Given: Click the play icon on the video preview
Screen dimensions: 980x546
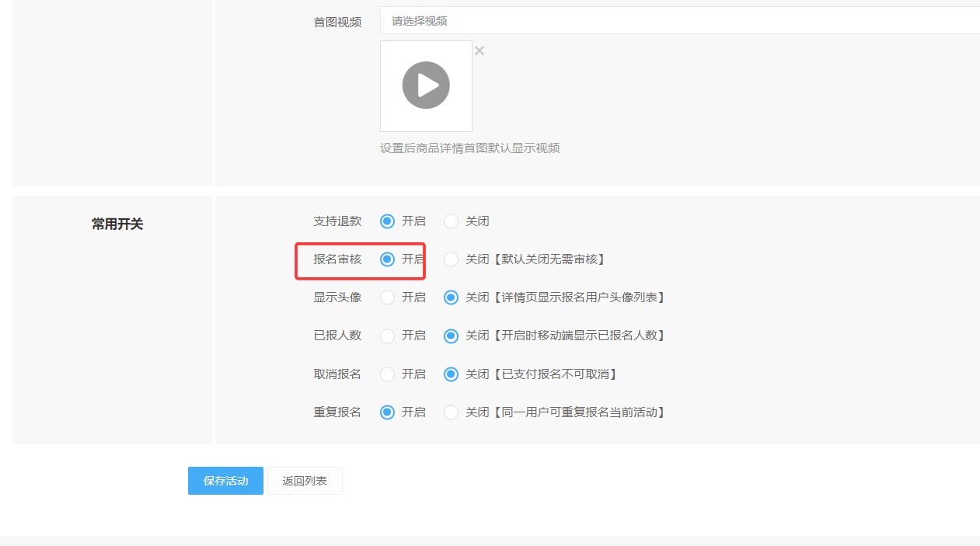Looking at the screenshot, I should (426, 85).
